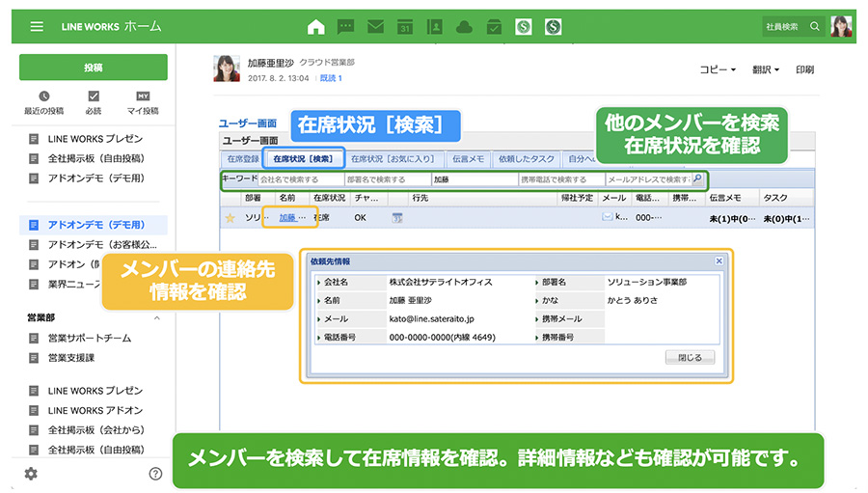868x493 pixels.
Task: Open the first LINE WORKS プレゼン board
Action: (x=95, y=139)
